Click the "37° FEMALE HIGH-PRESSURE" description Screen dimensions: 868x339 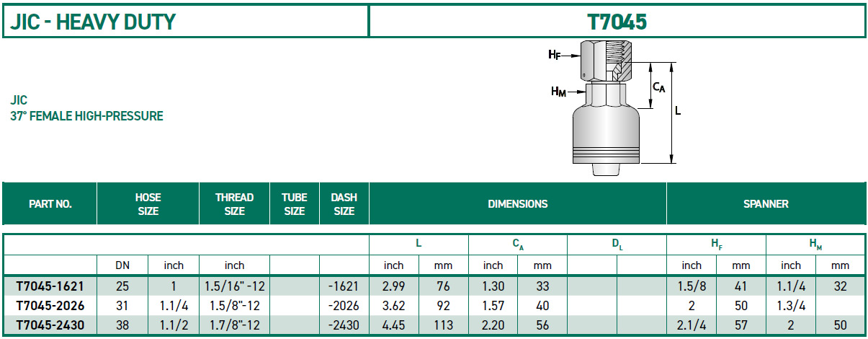click(x=86, y=115)
